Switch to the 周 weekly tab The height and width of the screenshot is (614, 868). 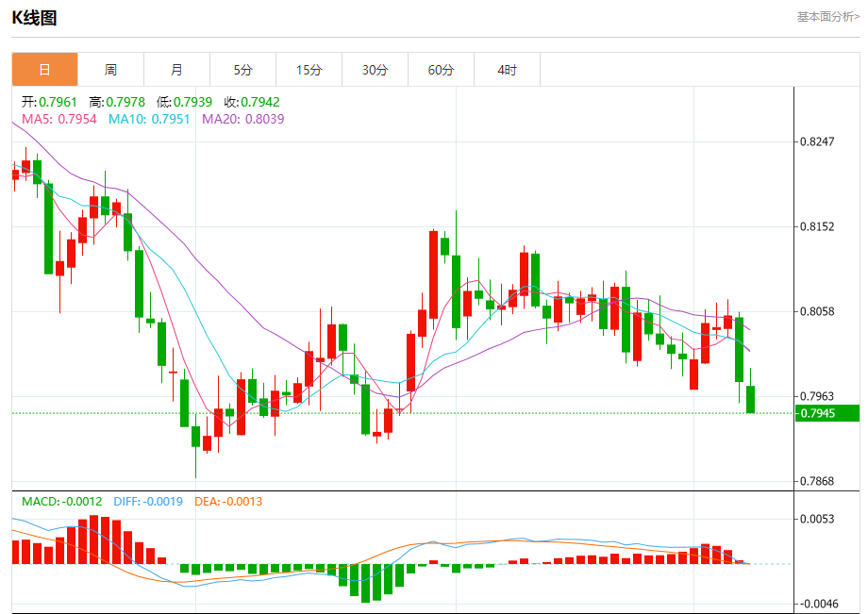(110, 70)
